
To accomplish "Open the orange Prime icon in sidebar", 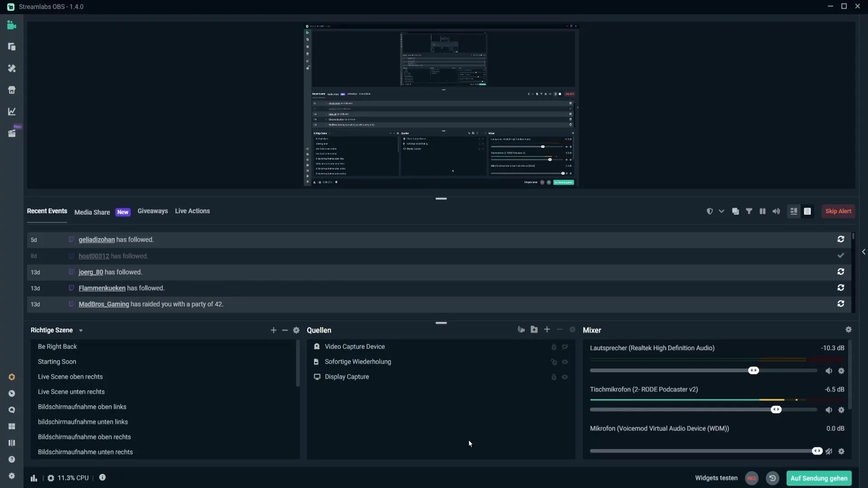I will pyautogui.click(x=12, y=377).
